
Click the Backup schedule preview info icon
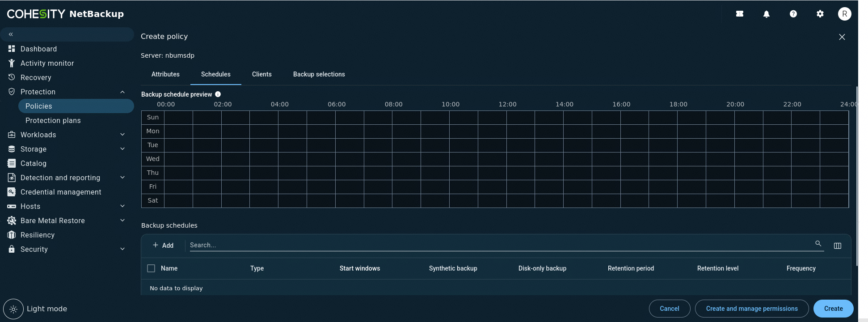218,94
